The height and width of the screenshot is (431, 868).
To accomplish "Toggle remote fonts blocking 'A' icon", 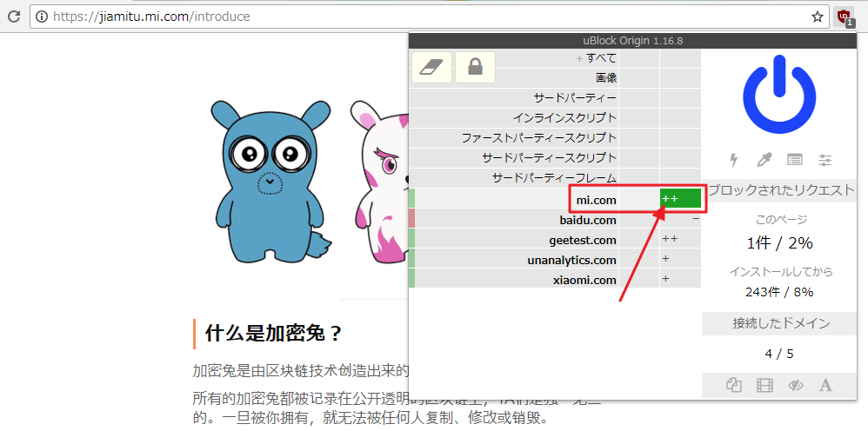I will pyautogui.click(x=825, y=385).
